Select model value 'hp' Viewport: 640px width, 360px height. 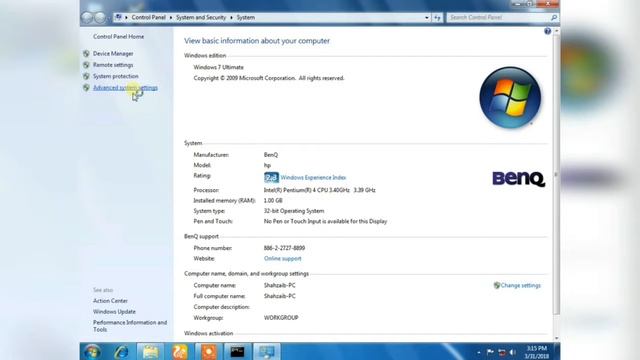pyautogui.click(x=267, y=165)
